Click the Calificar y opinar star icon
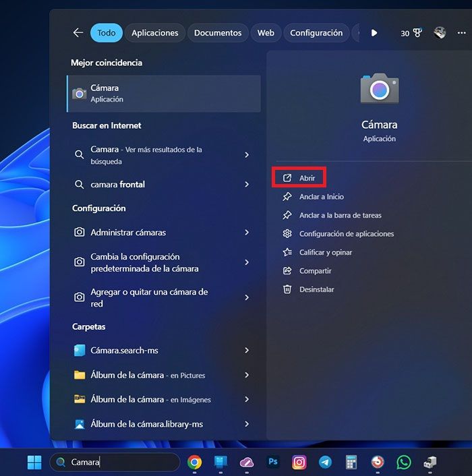The height and width of the screenshot is (476, 472). (x=287, y=252)
